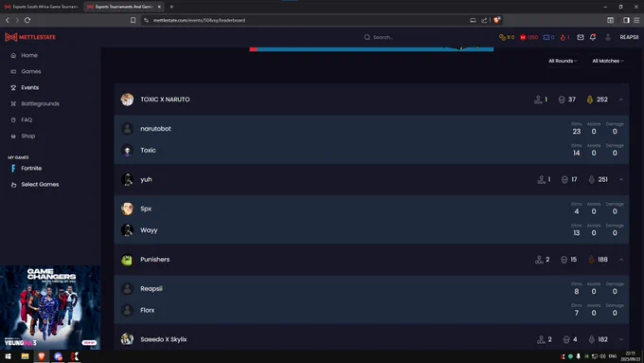The image size is (644, 363).
Task: Open a new browser tab
Action: (x=171, y=7)
